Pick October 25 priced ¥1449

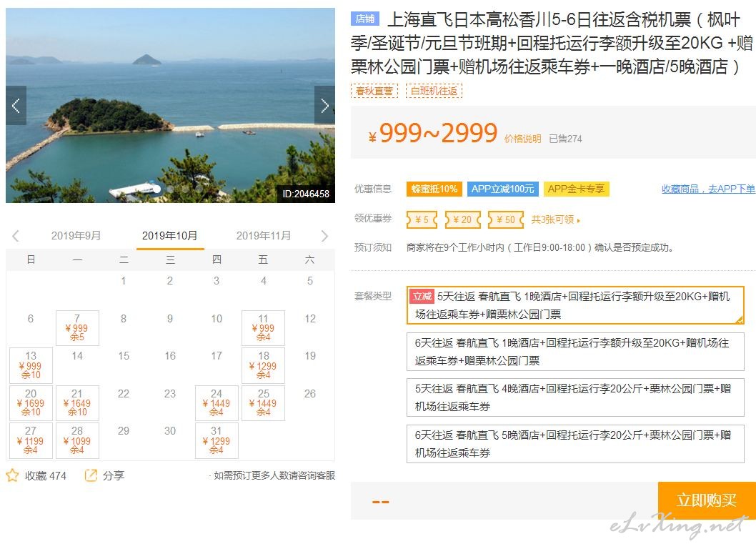point(263,403)
